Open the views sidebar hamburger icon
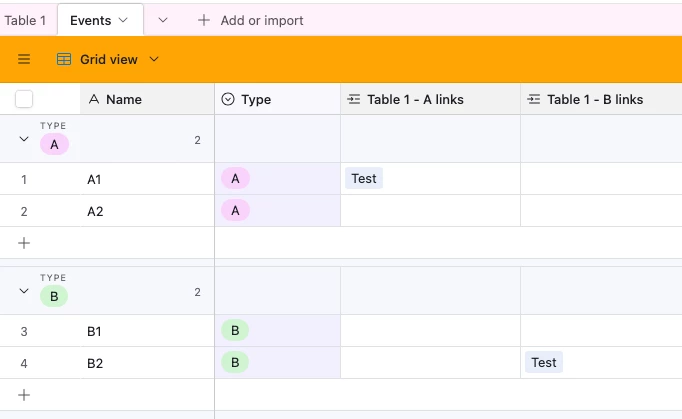Image resolution: width=682 pixels, height=419 pixels. tap(24, 59)
